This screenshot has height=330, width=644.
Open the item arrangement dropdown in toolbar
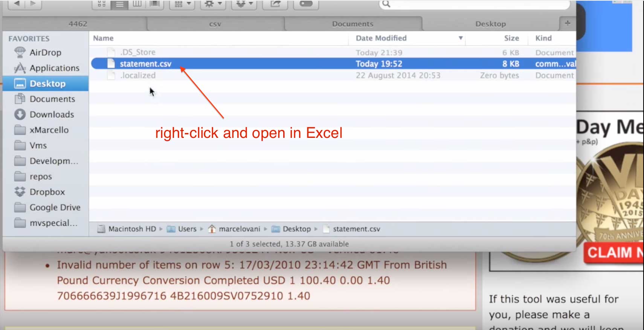click(183, 4)
